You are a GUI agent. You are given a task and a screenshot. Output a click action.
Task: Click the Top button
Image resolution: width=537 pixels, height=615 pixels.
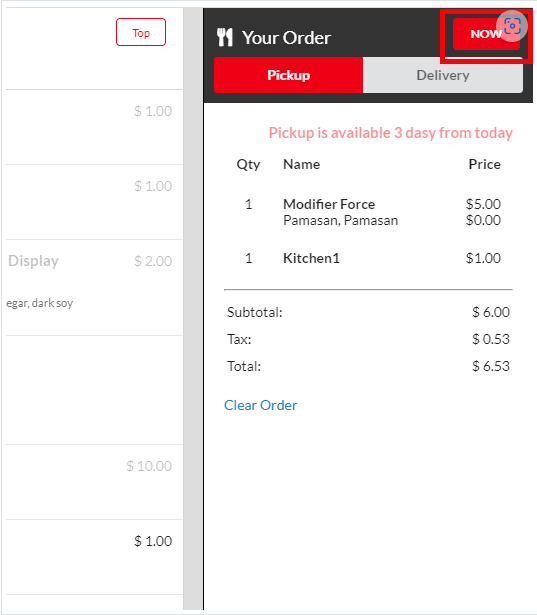click(141, 32)
